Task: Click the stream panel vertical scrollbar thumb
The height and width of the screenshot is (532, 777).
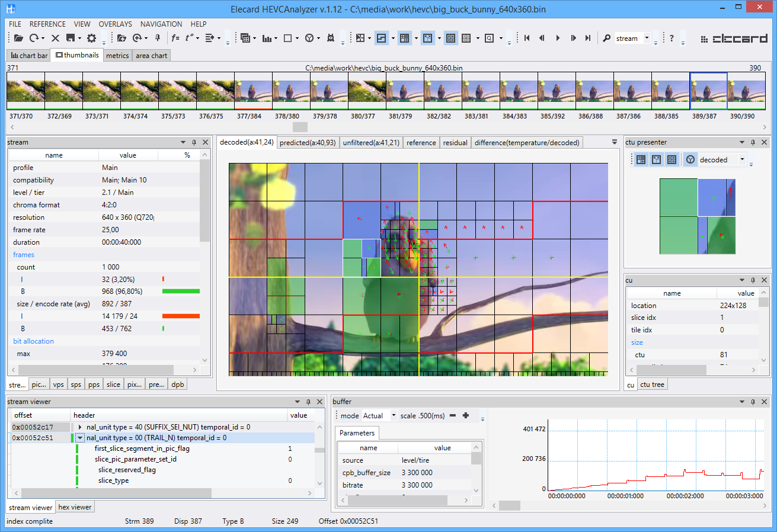Action: point(204,201)
